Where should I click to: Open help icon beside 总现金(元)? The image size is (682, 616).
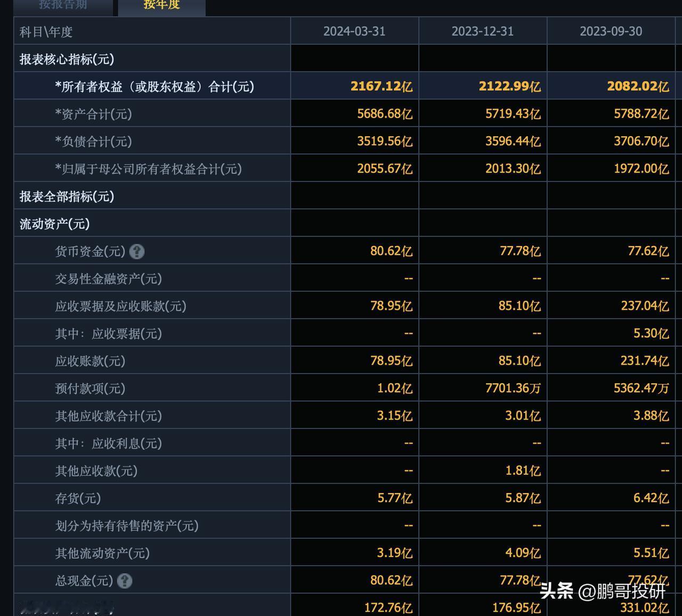point(125,580)
